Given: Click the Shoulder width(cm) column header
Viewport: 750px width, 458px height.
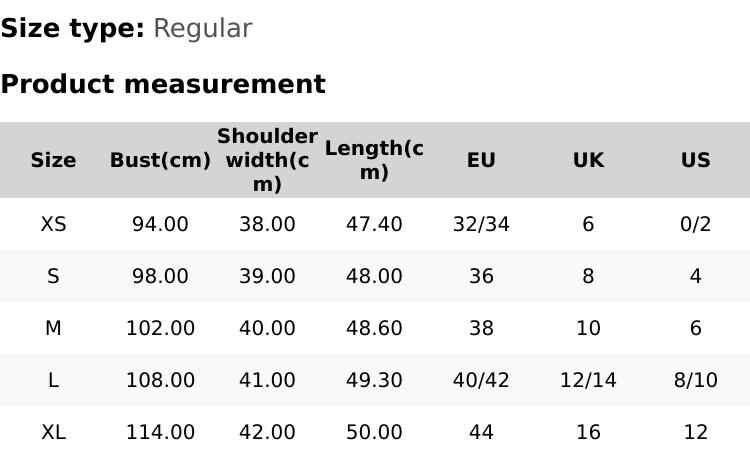Looking at the screenshot, I should point(267,160).
